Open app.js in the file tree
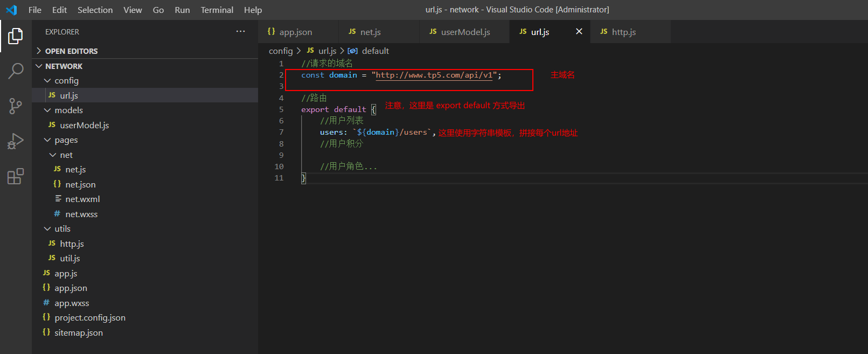Image resolution: width=868 pixels, height=354 pixels. pyautogui.click(x=145, y=274)
